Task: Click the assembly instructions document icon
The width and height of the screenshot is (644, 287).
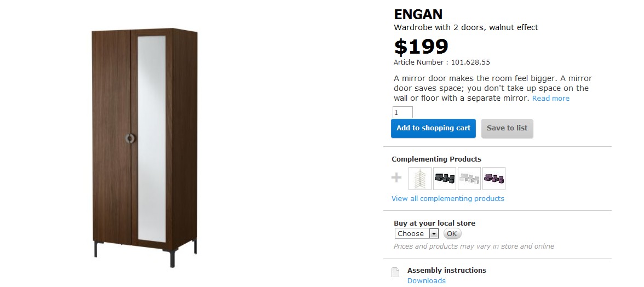Action: 395,272
